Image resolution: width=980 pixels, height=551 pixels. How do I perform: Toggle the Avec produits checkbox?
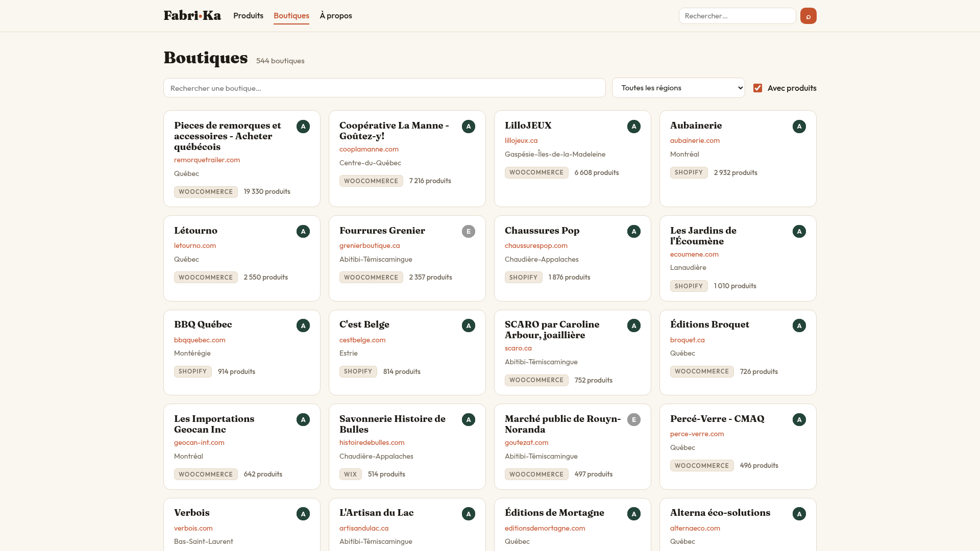758,88
